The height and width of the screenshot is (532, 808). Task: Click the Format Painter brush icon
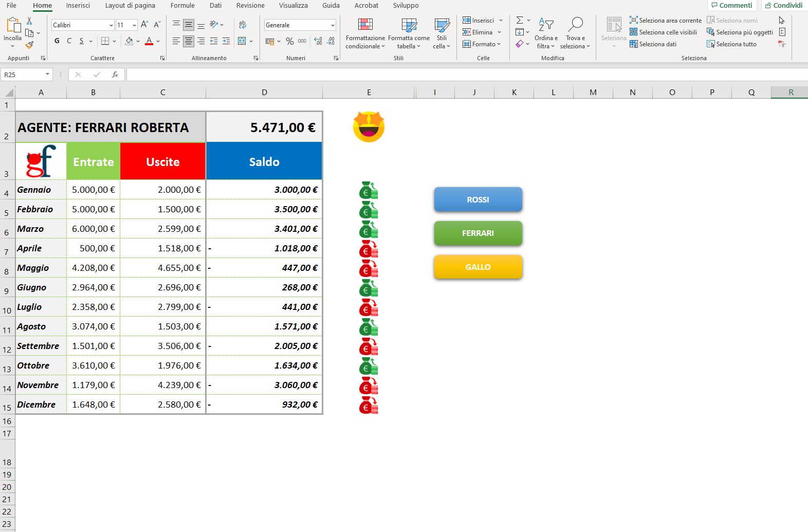pyautogui.click(x=29, y=45)
